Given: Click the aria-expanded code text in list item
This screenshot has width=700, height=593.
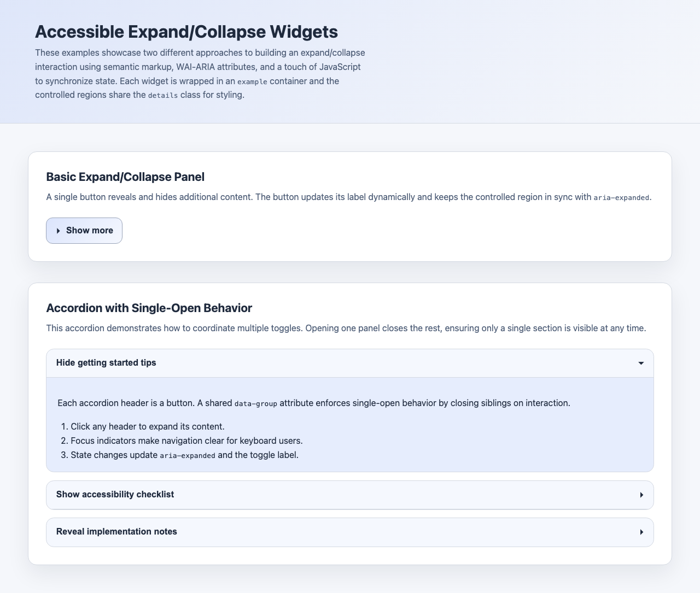Looking at the screenshot, I should [x=187, y=455].
